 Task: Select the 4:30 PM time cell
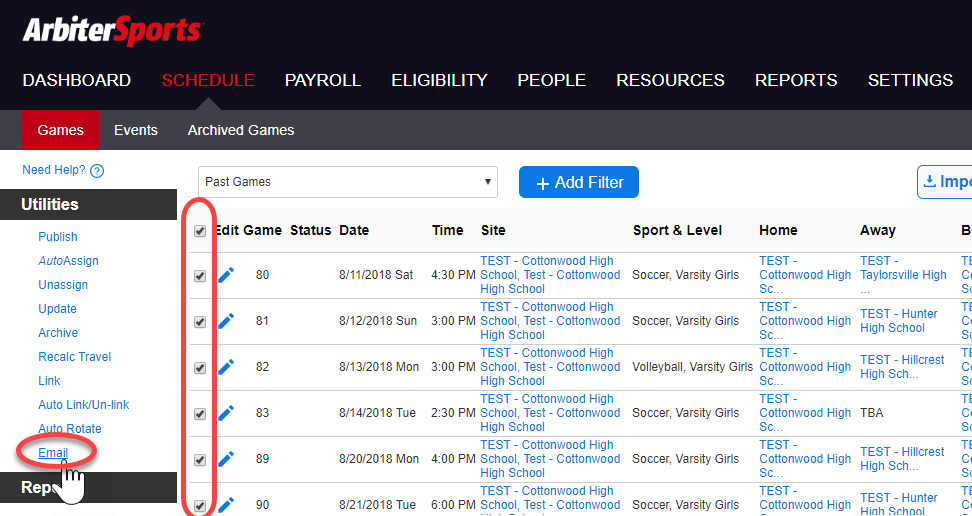click(x=453, y=275)
